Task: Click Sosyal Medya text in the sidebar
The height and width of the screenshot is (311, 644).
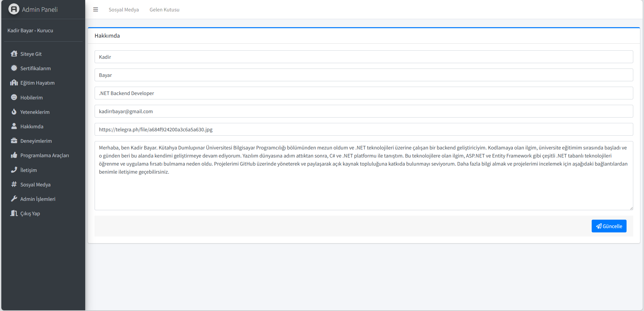Action: tap(35, 185)
